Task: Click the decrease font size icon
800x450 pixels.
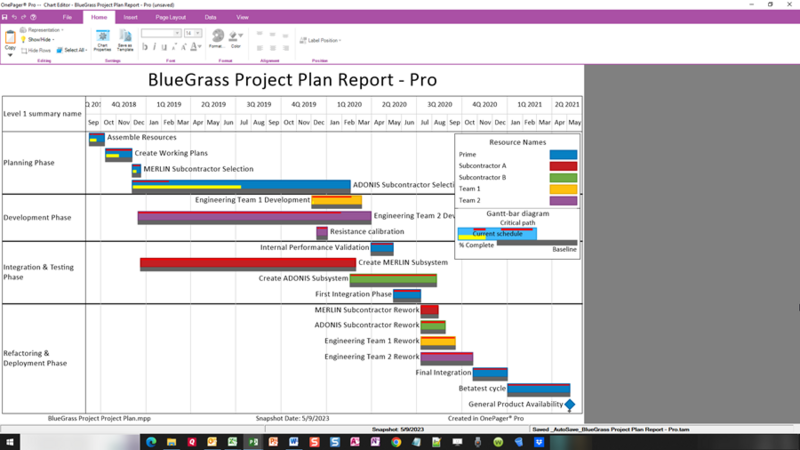Action: pos(174,47)
